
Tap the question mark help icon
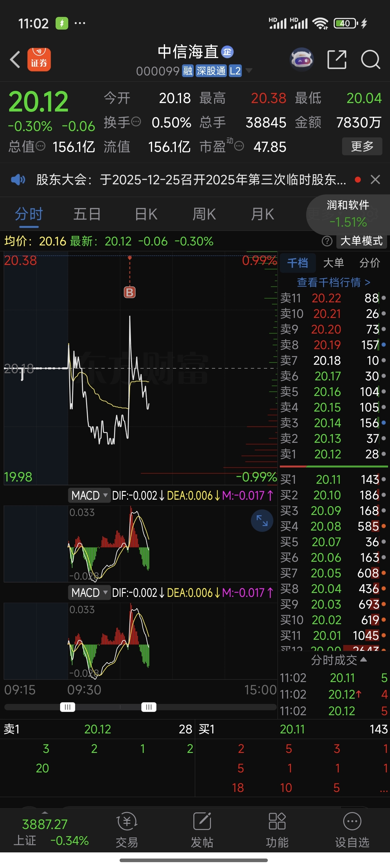[x=327, y=241]
